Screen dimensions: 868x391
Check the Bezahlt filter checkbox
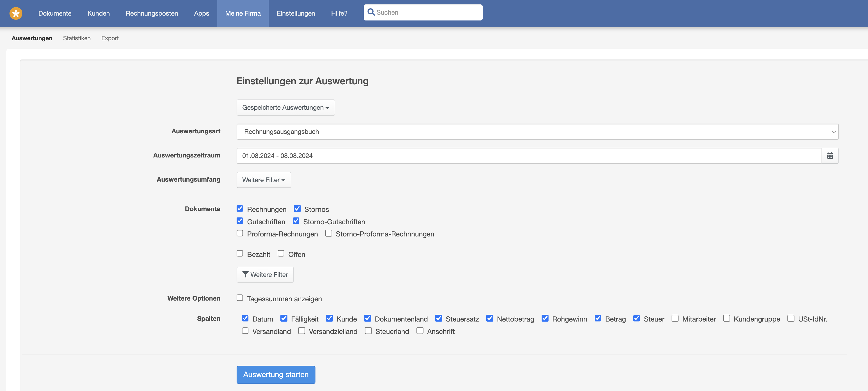[x=240, y=253]
